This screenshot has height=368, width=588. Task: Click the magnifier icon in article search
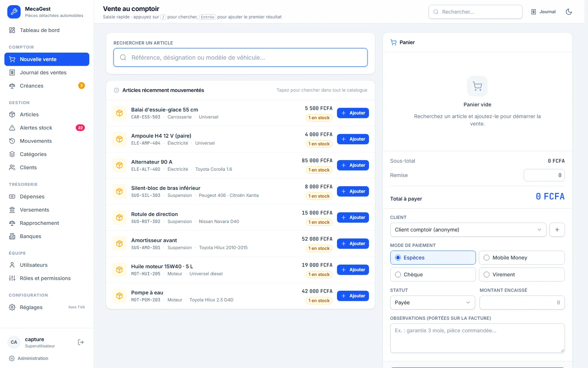(x=123, y=57)
